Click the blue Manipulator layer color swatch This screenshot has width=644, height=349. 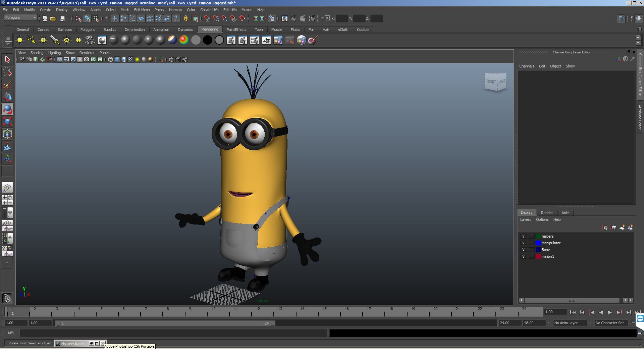(538, 243)
